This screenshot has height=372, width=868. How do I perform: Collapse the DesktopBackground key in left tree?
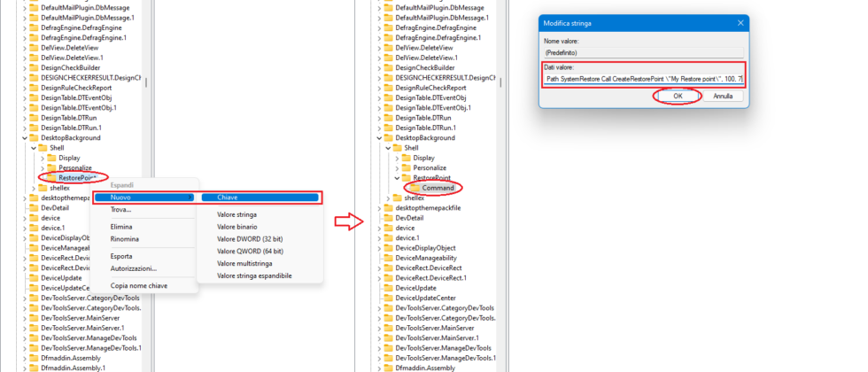tap(25, 137)
